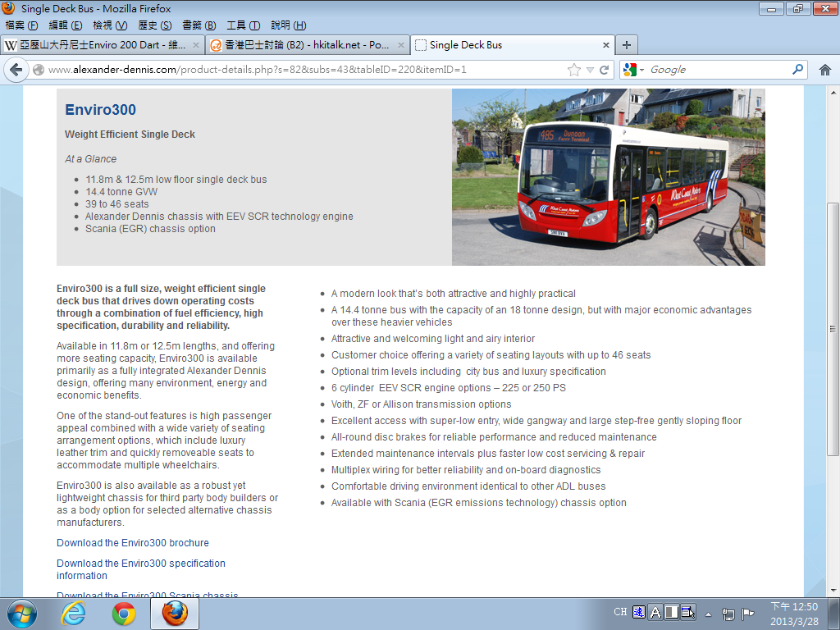Reload the page with the refresh icon

[605, 70]
